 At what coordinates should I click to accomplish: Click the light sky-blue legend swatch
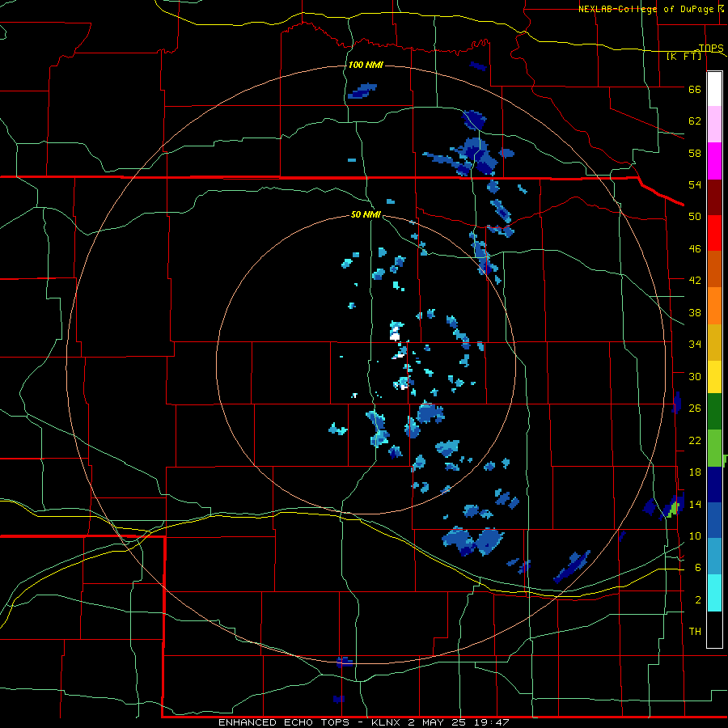tap(714, 557)
